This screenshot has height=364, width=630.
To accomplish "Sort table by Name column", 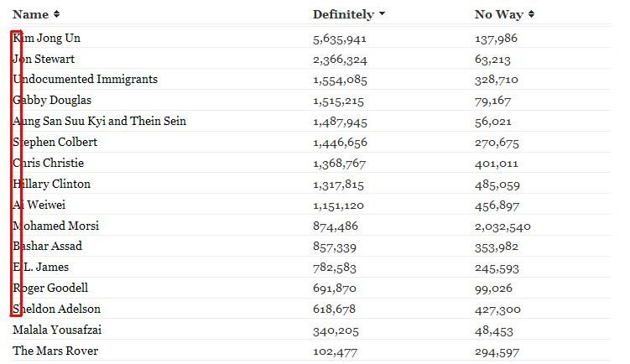I will (x=36, y=14).
